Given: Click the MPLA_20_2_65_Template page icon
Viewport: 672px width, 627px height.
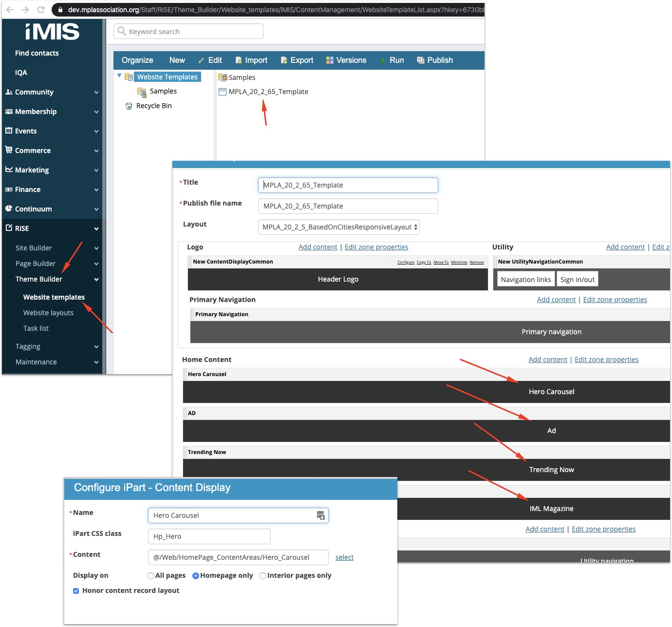Looking at the screenshot, I should click(223, 92).
